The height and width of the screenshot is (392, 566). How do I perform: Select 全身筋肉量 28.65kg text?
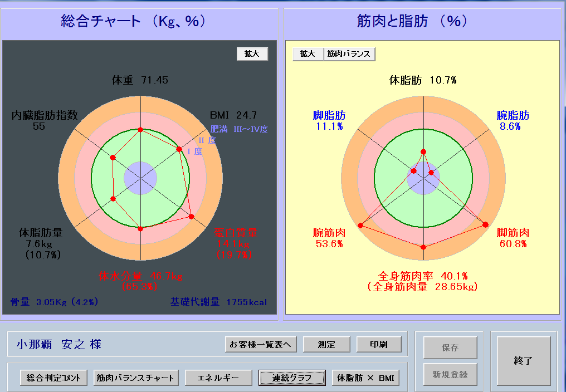423,287
